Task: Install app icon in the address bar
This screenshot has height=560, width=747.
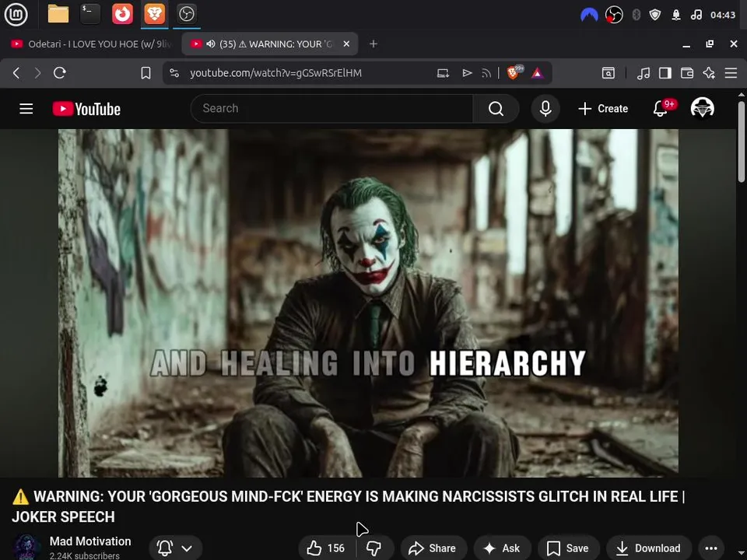Action: 443,73
